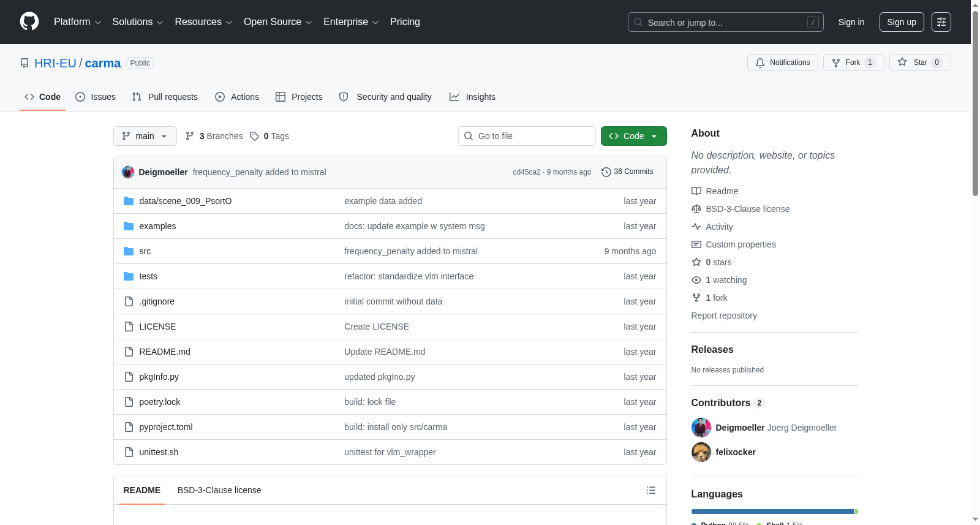Open the 36 Commits history link
Screen dimensions: 980x525
tap(627, 172)
